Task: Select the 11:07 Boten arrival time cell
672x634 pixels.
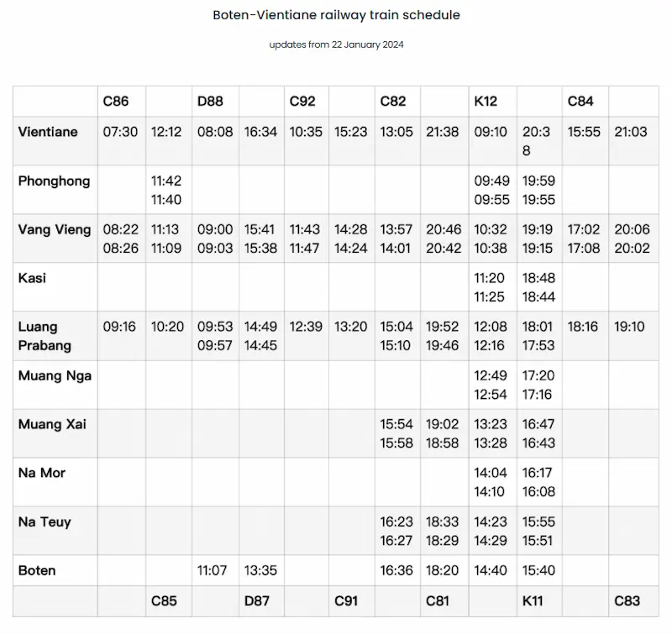Action: point(213,570)
